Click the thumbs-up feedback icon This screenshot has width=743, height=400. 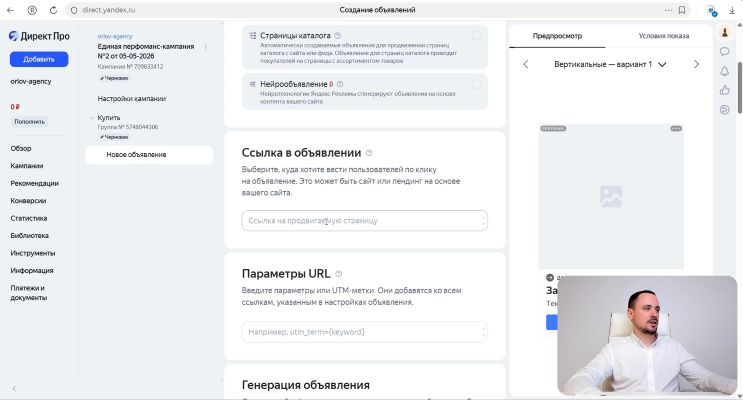coord(725,90)
